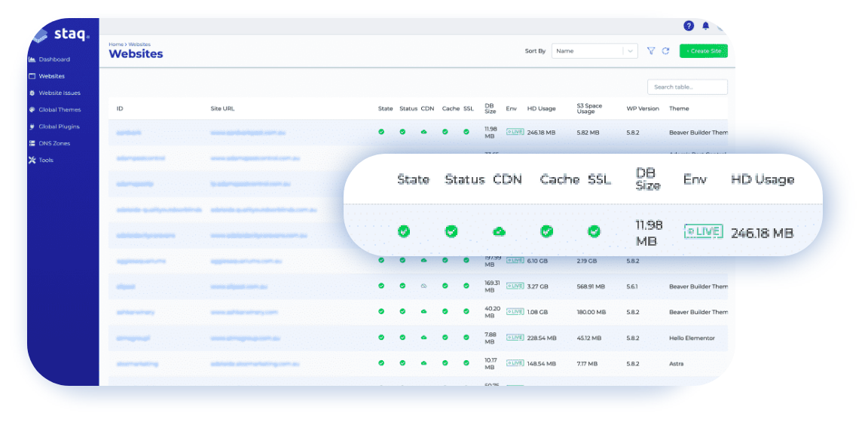The image size is (868, 422).
Task: Click the filter funnel icon
Action: (x=651, y=51)
